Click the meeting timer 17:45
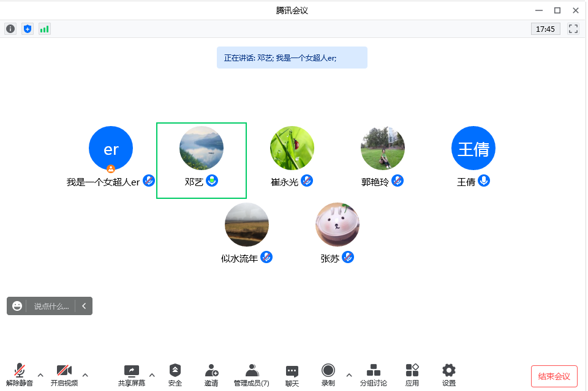 pyautogui.click(x=545, y=29)
